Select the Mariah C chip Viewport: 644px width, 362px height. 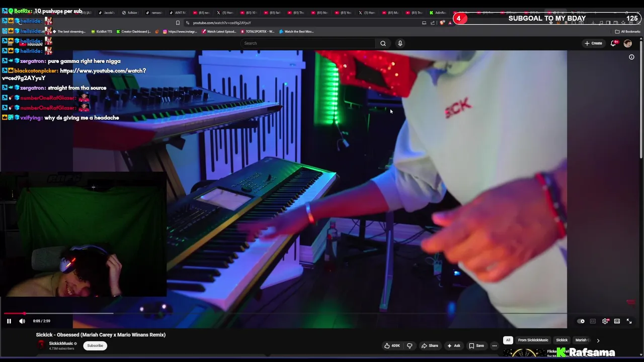coord(582,340)
